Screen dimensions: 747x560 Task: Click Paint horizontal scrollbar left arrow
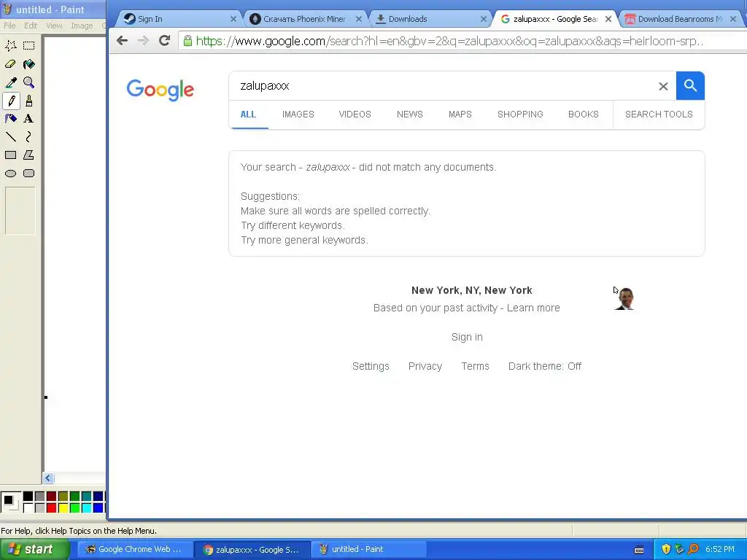(x=48, y=478)
